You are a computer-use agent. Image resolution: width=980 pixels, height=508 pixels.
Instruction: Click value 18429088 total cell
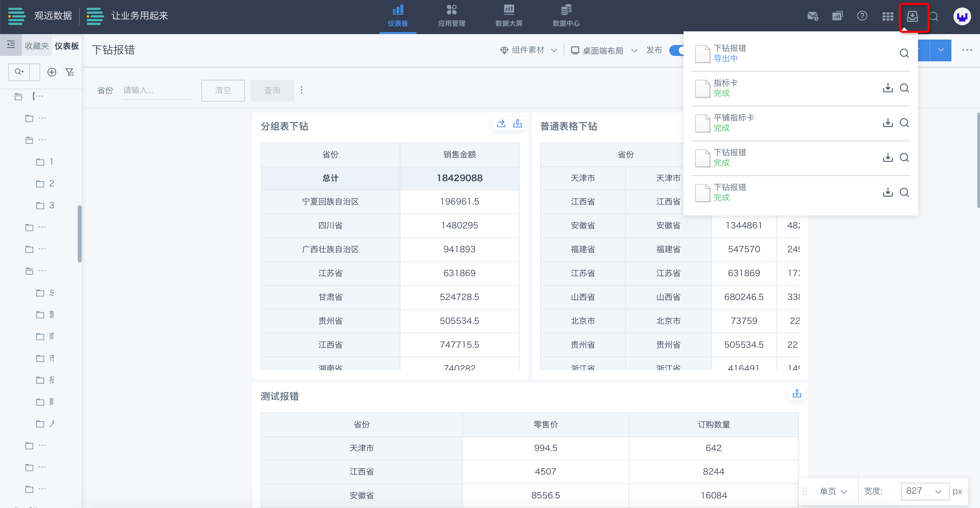[459, 178]
